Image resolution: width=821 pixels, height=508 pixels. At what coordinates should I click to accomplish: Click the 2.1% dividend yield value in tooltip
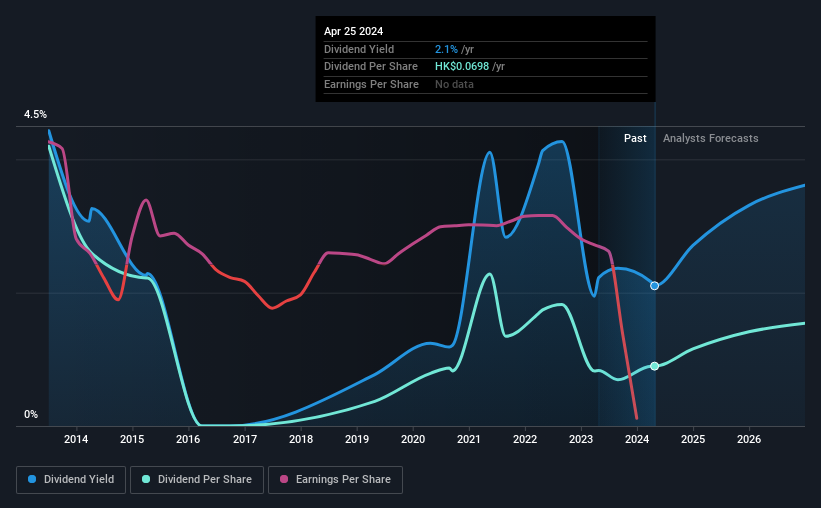[x=446, y=49]
